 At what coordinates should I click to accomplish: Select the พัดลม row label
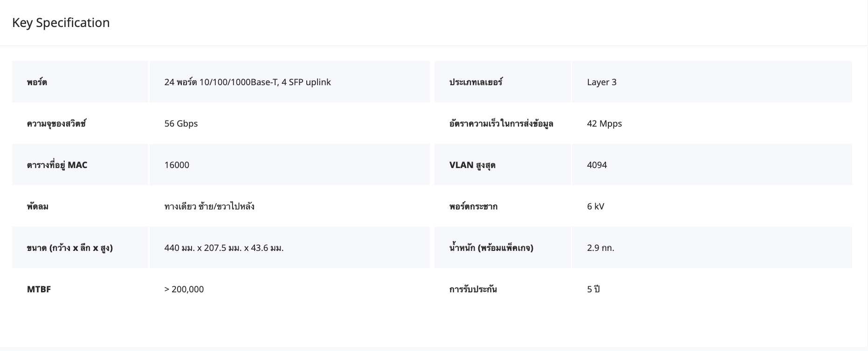click(x=38, y=206)
